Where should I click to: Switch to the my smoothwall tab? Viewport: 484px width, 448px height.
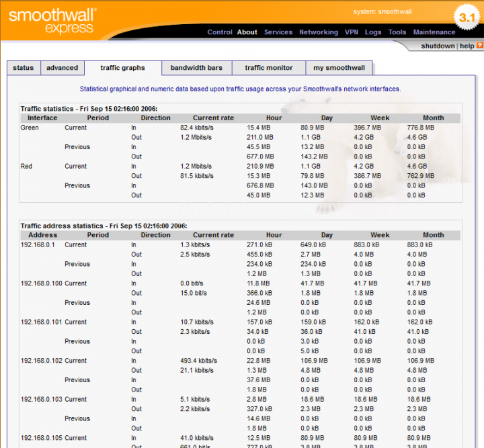[339, 68]
